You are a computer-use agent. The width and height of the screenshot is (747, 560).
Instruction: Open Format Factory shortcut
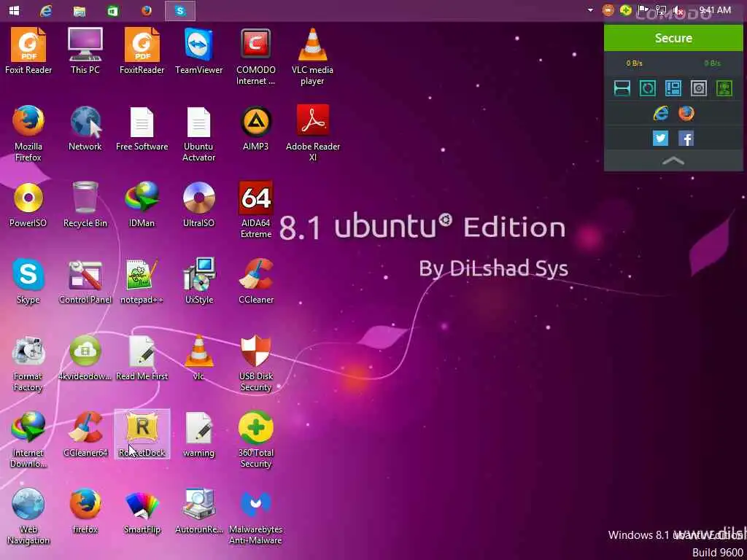click(x=28, y=363)
